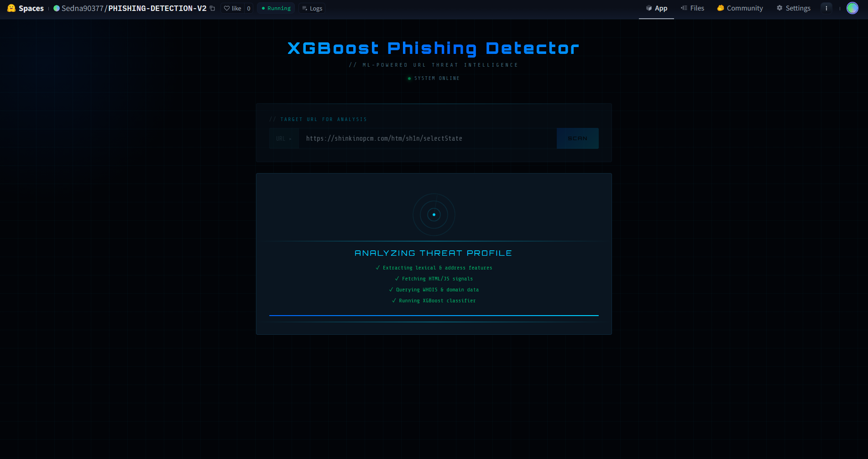This screenshot has height=459, width=868.
Task: Open the Sedna90377 owner profile link
Action: tap(83, 8)
